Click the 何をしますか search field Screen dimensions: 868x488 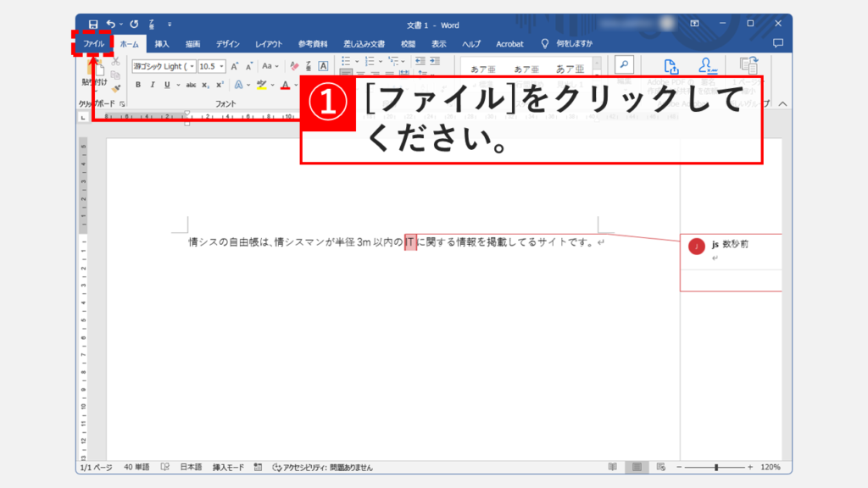574,43
